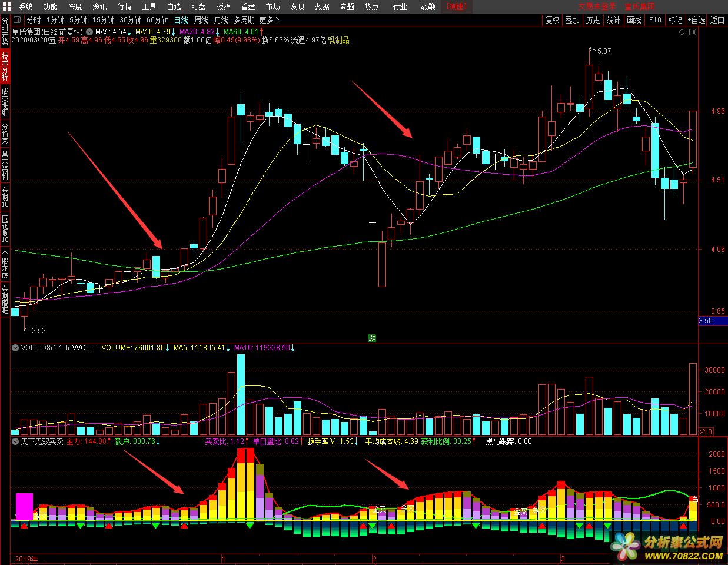Open the 市场 menu
Screen dimensions: 728x565
(273, 6)
